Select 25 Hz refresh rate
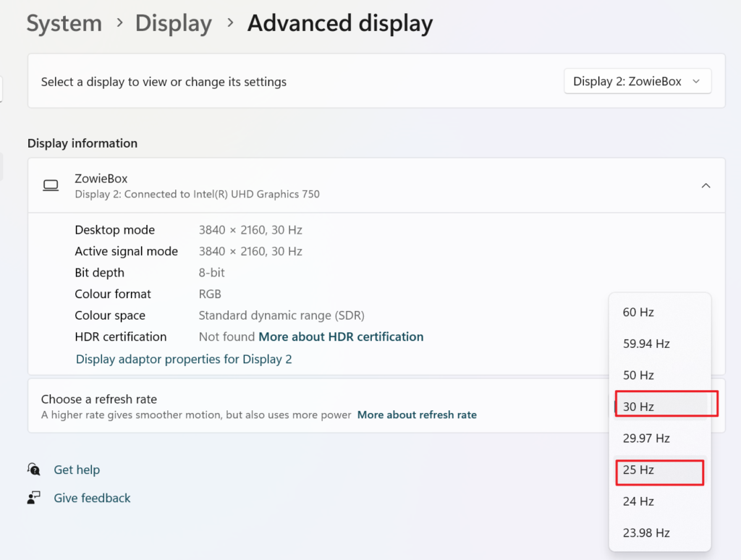Viewport: 741px width, 560px height. click(638, 470)
